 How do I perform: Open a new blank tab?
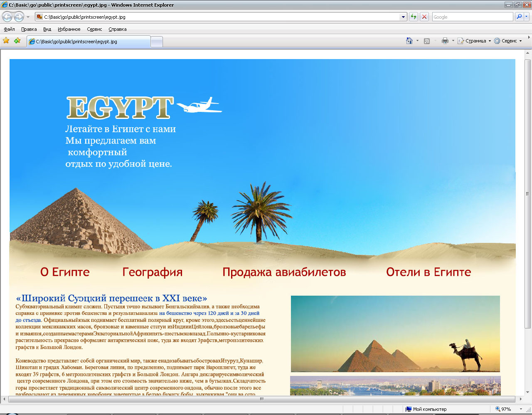(x=157, y=42)
